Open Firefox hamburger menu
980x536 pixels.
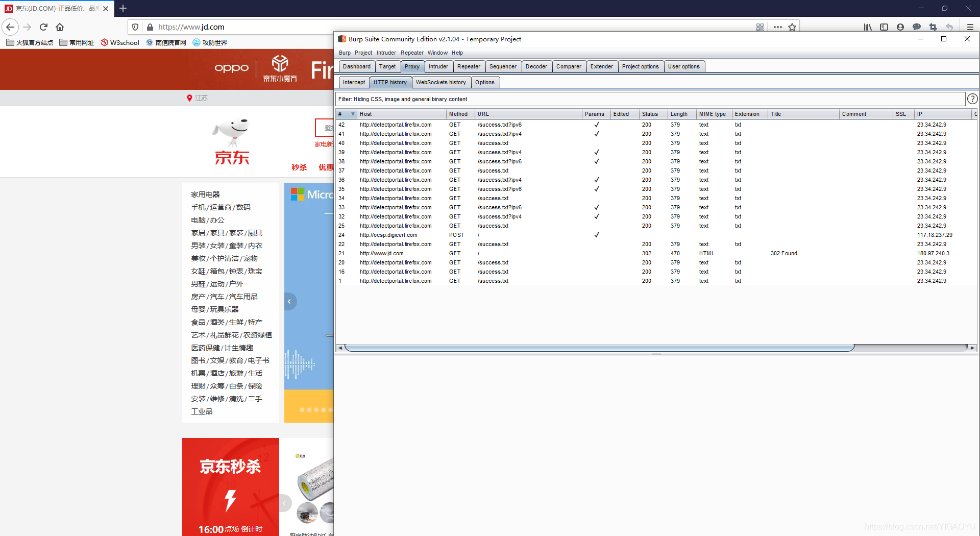point(970,27)
